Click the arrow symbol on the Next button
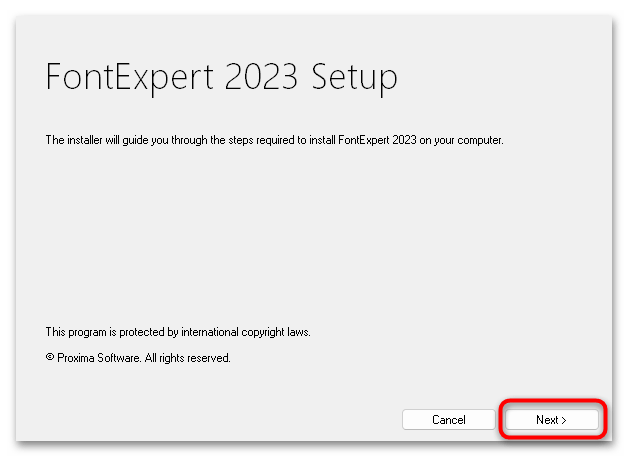The width and height of the screenshot is (628, 457). click(564, 420)
